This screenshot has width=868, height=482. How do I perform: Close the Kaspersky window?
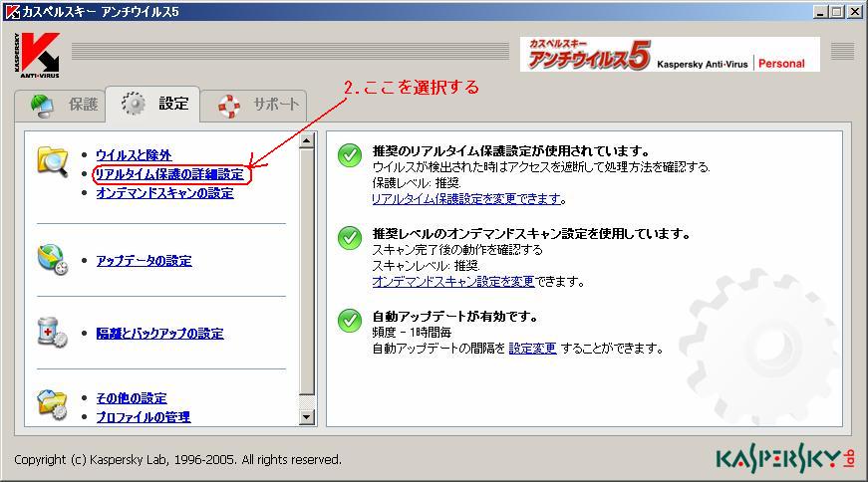click(x=855, y=11)
